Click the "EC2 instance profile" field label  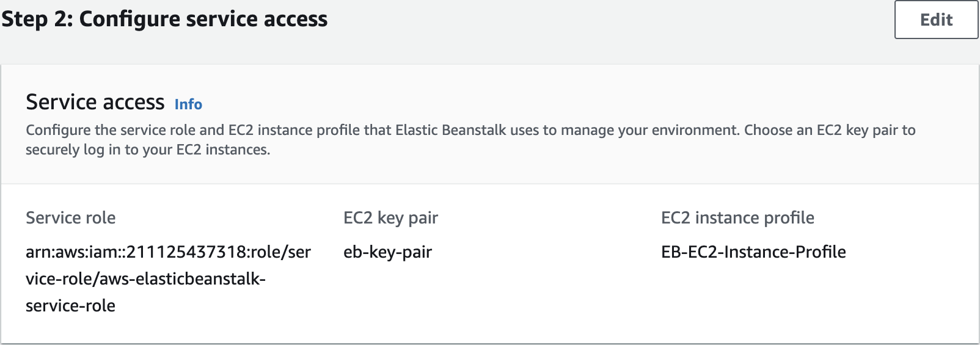point(737,218)
